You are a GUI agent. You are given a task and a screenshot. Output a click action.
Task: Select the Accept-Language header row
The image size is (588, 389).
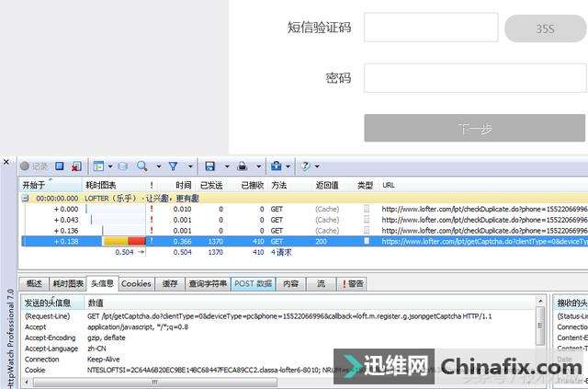click(x=278, y=349)
